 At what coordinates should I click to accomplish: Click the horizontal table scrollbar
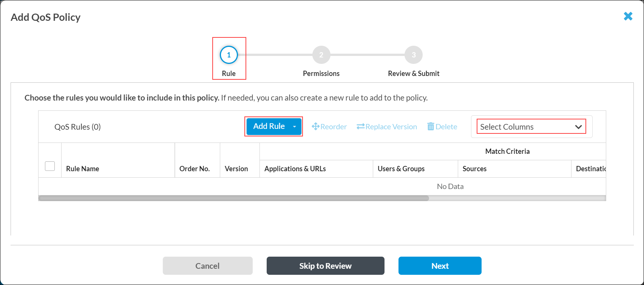[x=233, y=198]
